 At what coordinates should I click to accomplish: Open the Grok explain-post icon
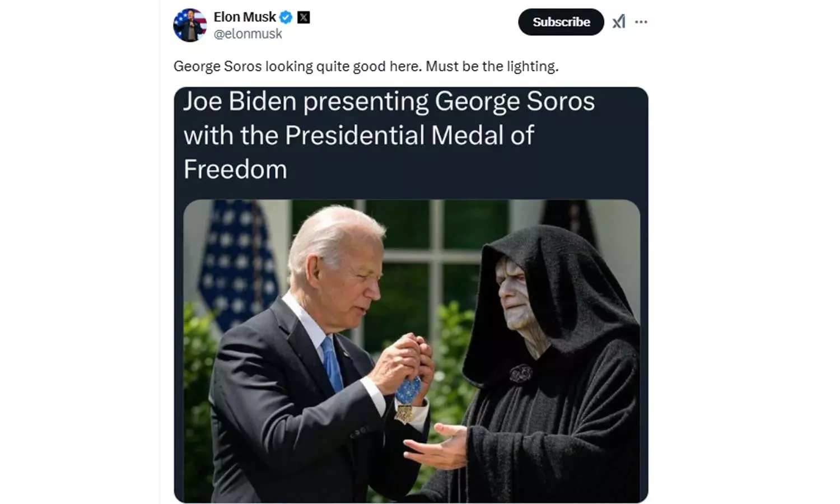618,22
